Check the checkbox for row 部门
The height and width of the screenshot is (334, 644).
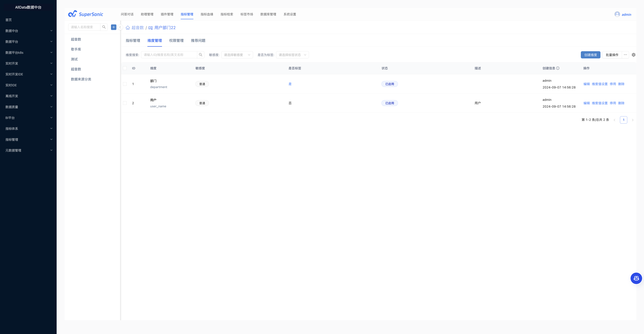(x=125, y=84)
